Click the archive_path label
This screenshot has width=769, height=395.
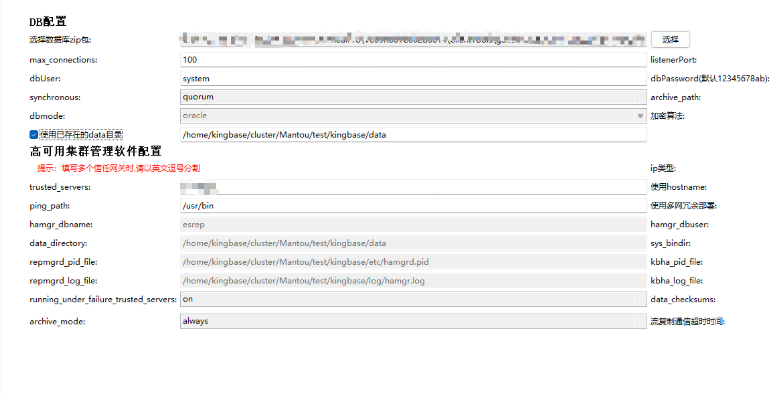(675, 97)
